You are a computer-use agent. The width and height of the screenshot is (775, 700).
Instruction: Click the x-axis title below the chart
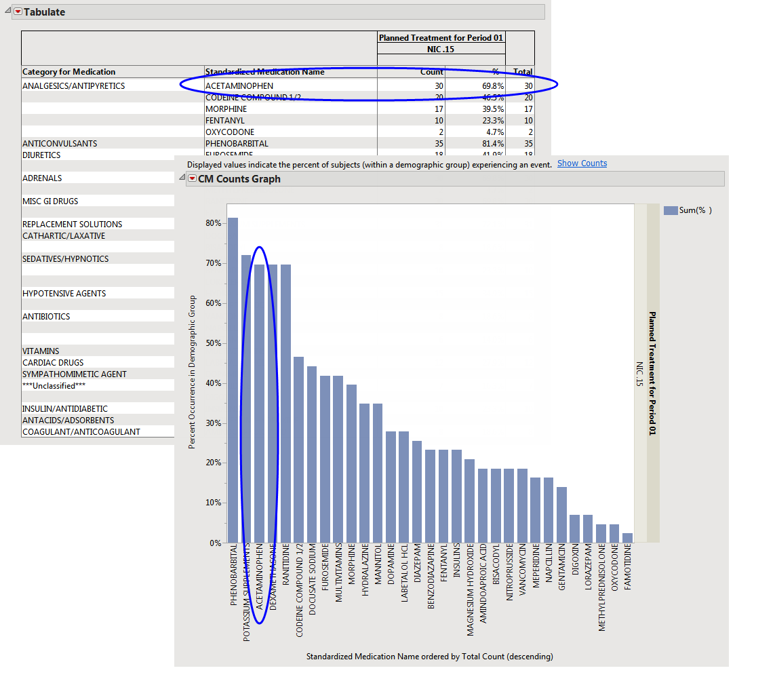click(x=429, y=657)
